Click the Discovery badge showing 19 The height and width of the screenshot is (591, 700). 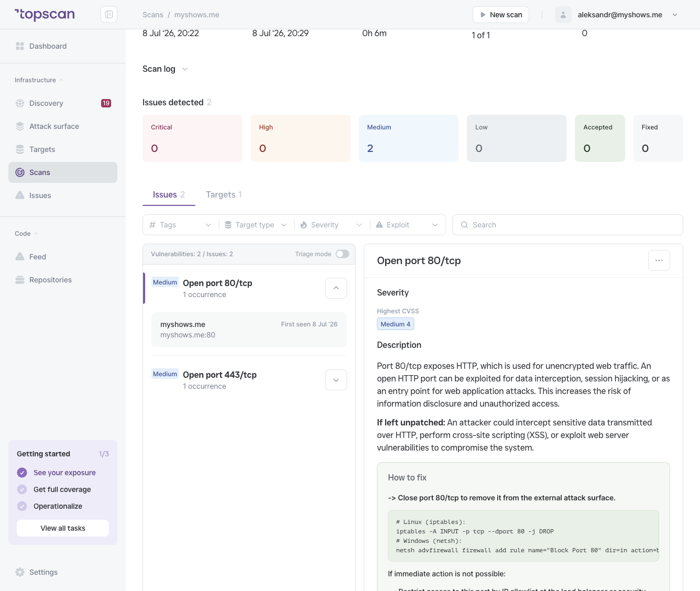point(106,103)
